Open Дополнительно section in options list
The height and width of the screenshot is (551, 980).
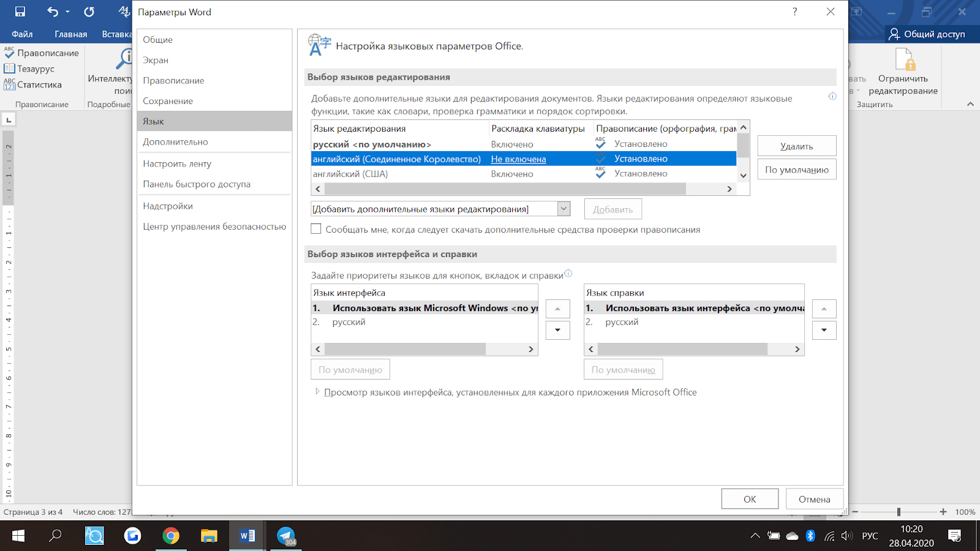175,141
